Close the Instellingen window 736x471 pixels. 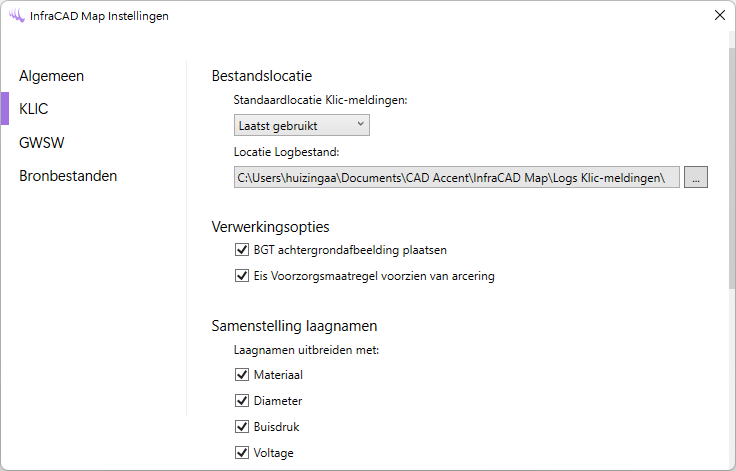pos(718,15)
